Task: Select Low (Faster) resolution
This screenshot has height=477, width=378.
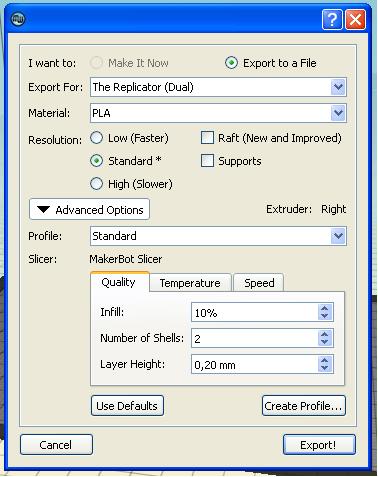Action: (96, 138)
